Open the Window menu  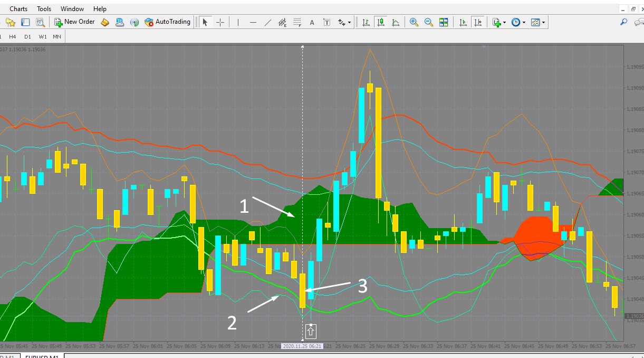72,8
